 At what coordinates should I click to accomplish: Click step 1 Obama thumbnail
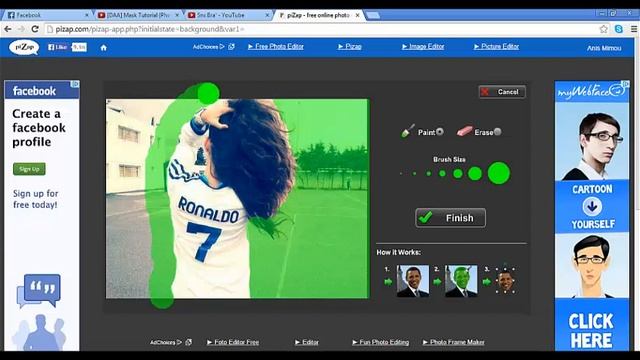[x=413, y=281]
